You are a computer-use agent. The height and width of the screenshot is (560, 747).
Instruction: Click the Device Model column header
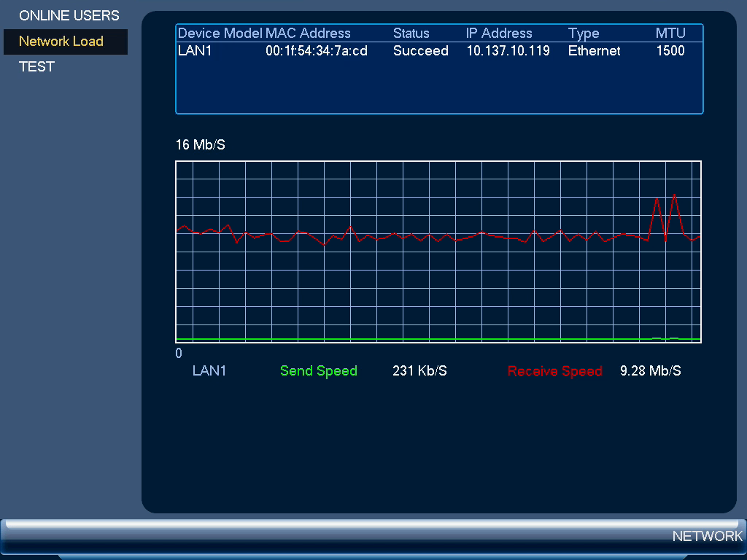[220, 34]
